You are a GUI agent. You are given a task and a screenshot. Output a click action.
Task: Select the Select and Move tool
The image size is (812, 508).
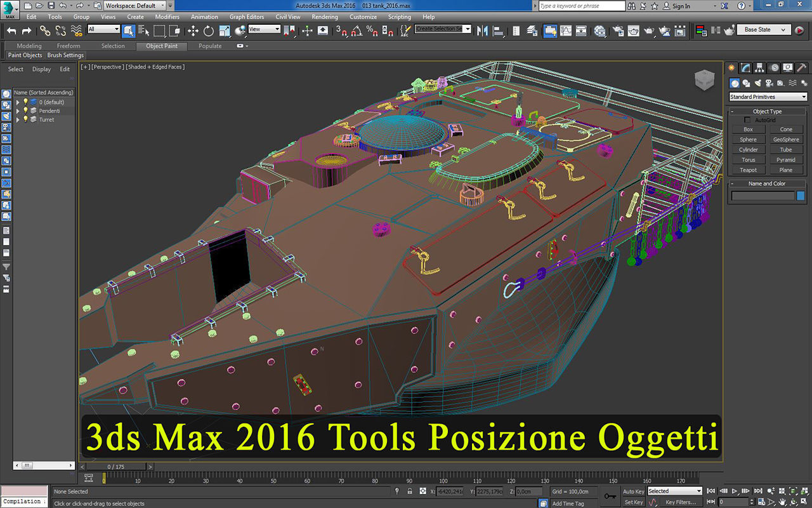193,30
